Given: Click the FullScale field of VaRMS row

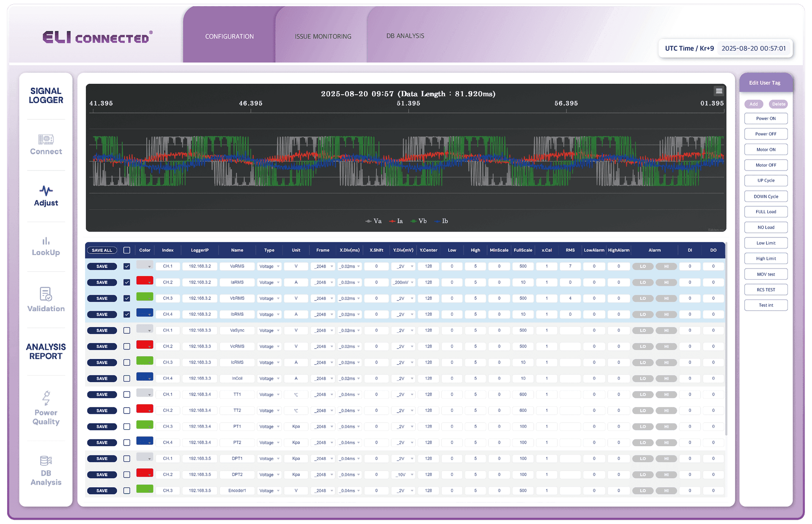Looking at the screenshot, I should coord(523,266).
